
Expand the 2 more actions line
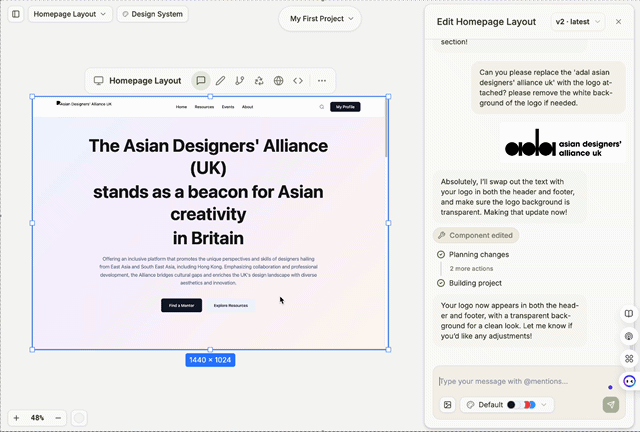coord(471,269)
